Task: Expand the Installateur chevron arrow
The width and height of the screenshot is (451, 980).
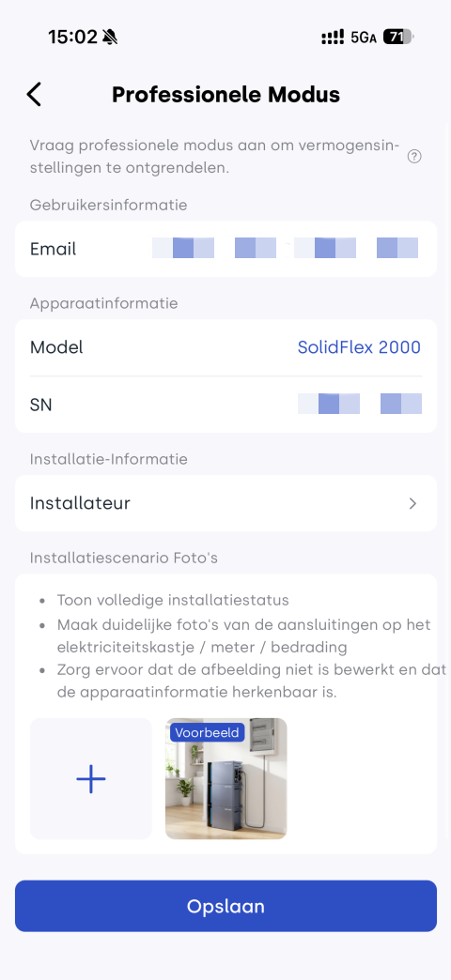Action: (412, 504)
